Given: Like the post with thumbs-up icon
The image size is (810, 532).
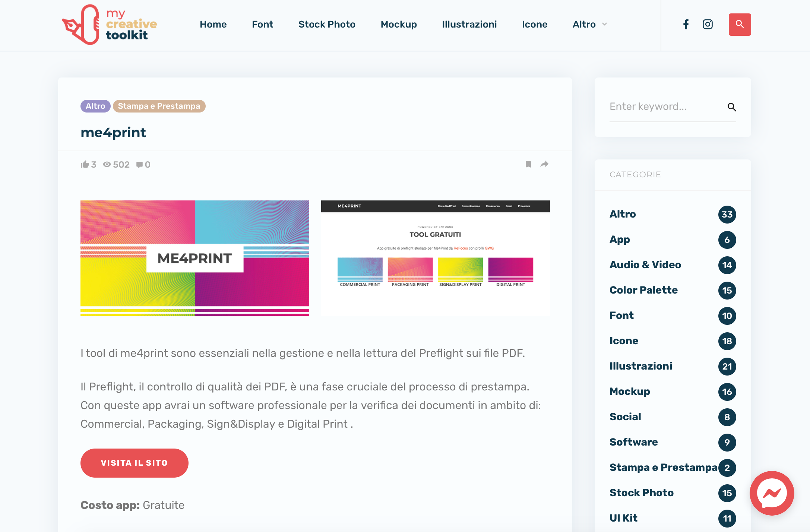Looking at the screenshot, I should coord(85,164).
